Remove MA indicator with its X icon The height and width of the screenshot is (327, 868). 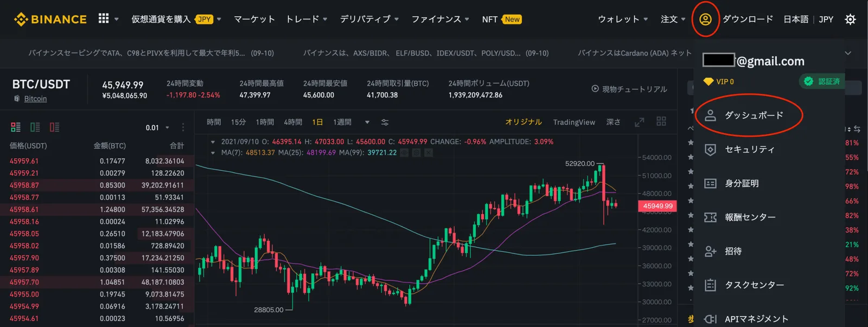pyautogui.click(x=429, y=153)
